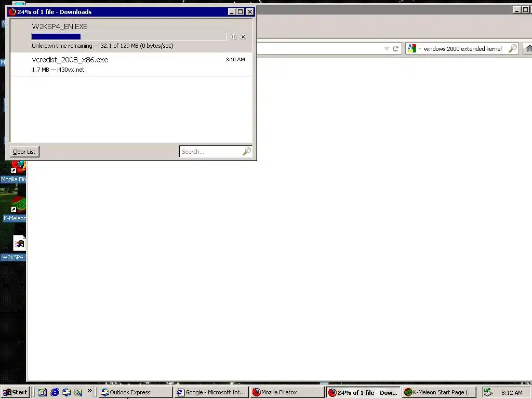
Task: Click the Clear List button
Action: (24, 152)
